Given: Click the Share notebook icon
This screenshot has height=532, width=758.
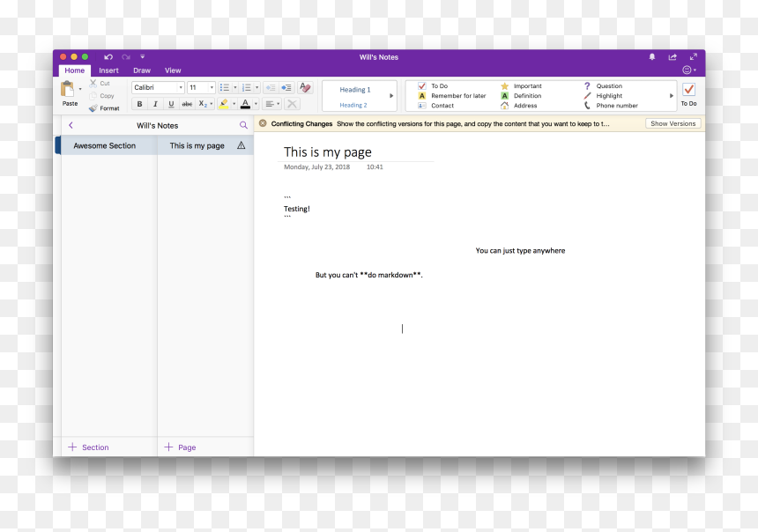Looking at the screenshot, I should point(673,57).
